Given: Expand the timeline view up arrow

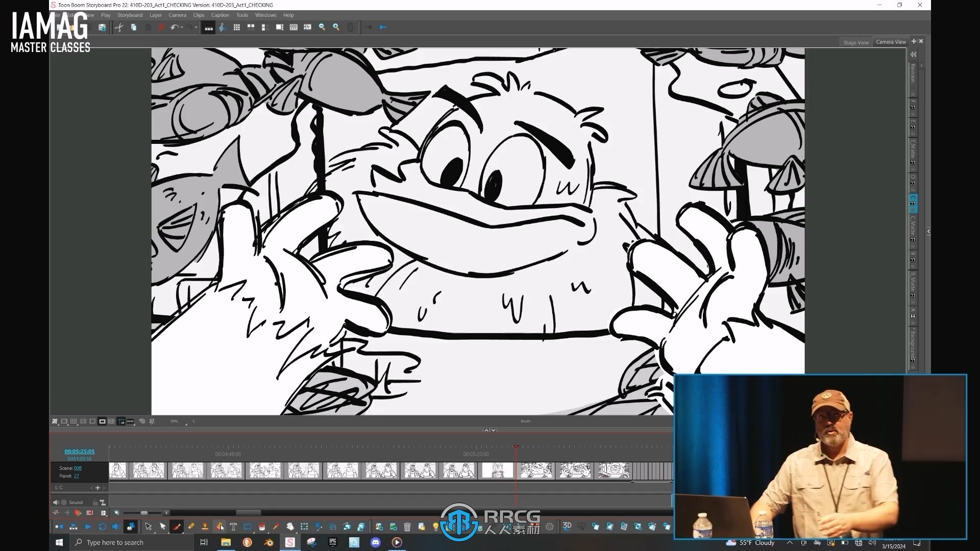Looking at the screenshot, I should (486, 430).
